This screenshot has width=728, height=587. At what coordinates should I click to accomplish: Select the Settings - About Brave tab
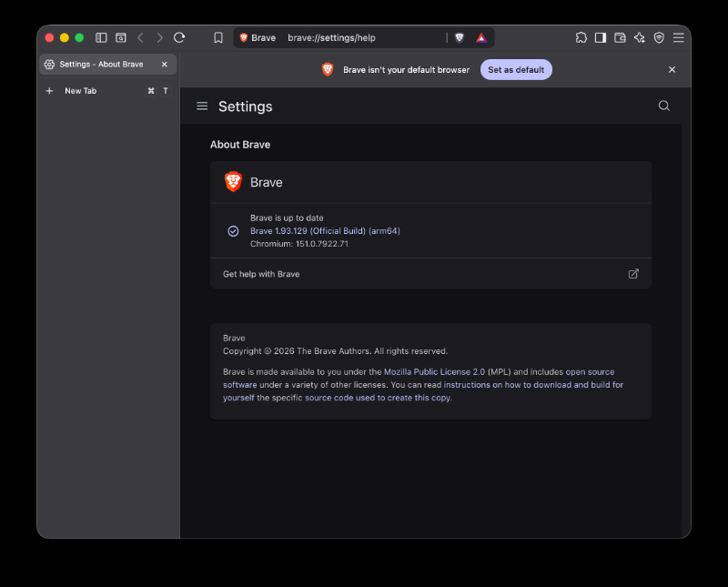(107, 65)
